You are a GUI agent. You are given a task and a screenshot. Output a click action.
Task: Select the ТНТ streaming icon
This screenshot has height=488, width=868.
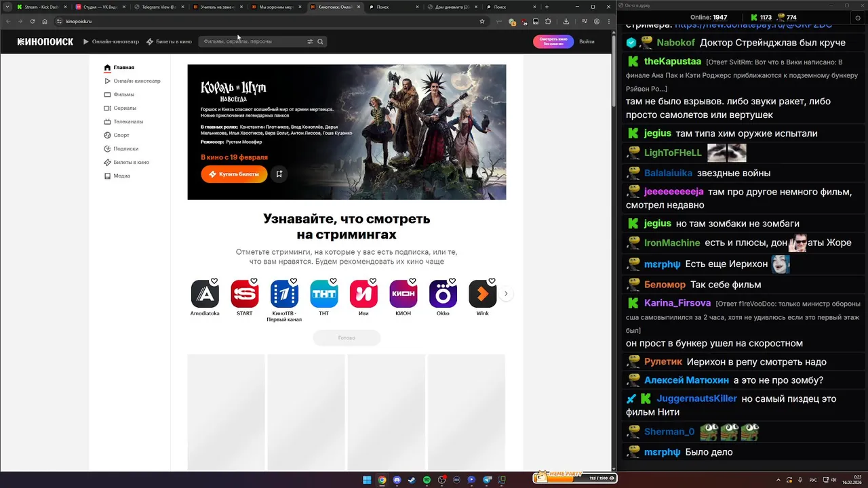click(x=323, y=294)
